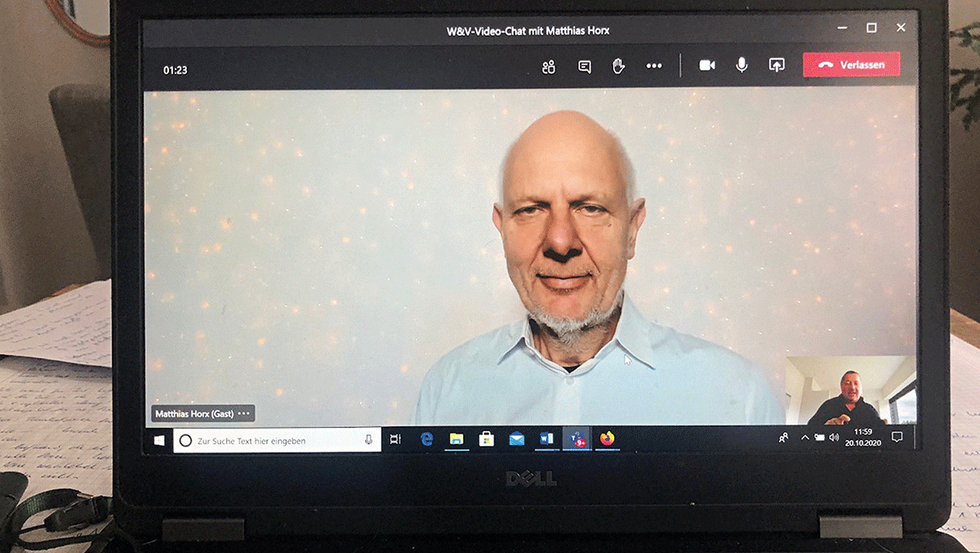Screen dimensions: 980x553
Task: Launch Firefox from the taskbar
Action: pos(607,439)
